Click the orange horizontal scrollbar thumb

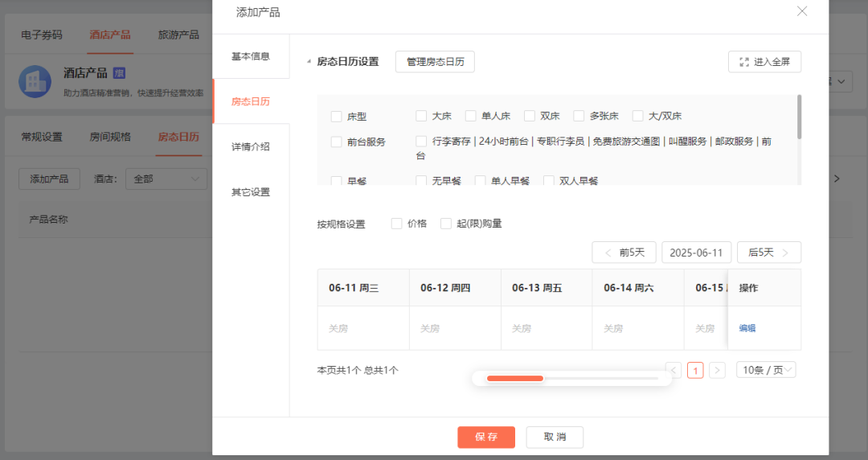[515, 379]
